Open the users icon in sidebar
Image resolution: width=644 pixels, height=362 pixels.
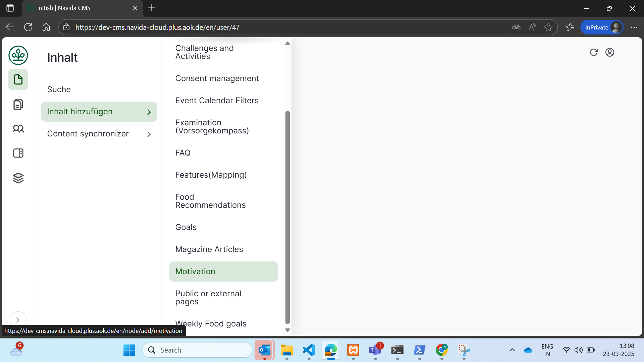tap(18, 129)
